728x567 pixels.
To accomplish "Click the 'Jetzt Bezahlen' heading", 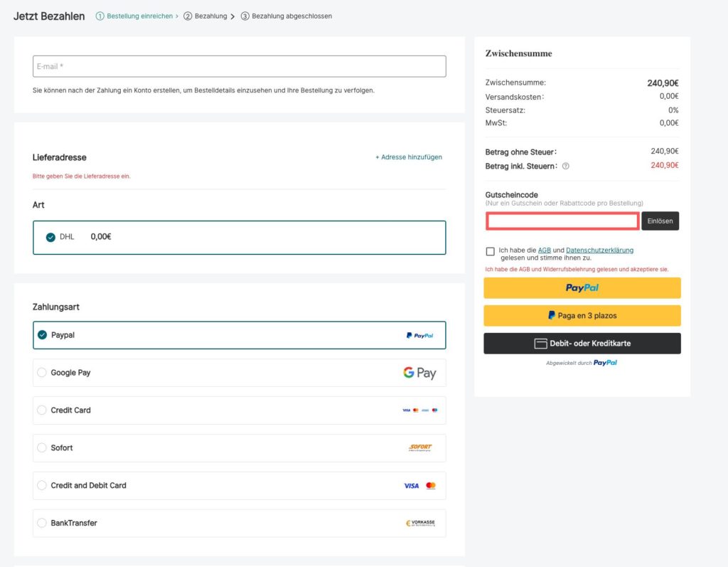I will (49, 16).
